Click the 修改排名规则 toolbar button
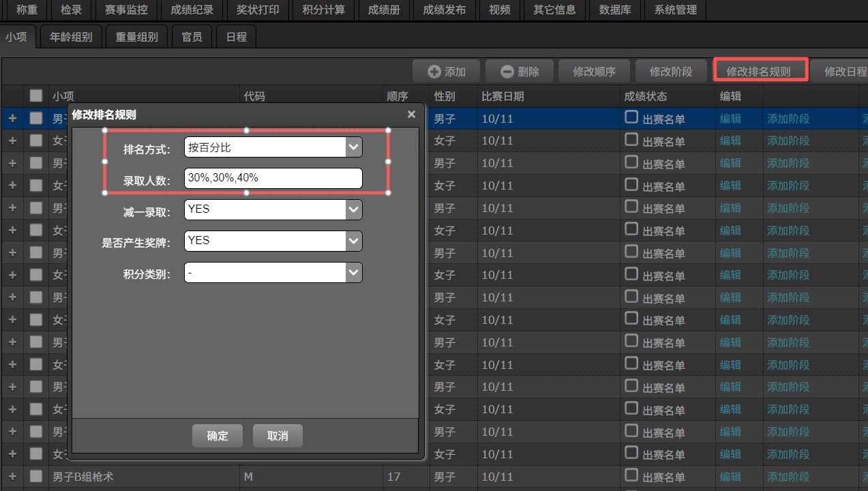 [x=760, y=71]
